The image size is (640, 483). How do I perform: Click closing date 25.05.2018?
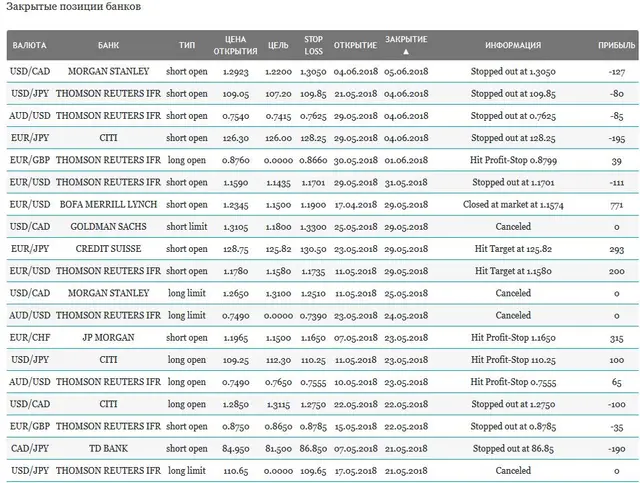pos(406,294)
